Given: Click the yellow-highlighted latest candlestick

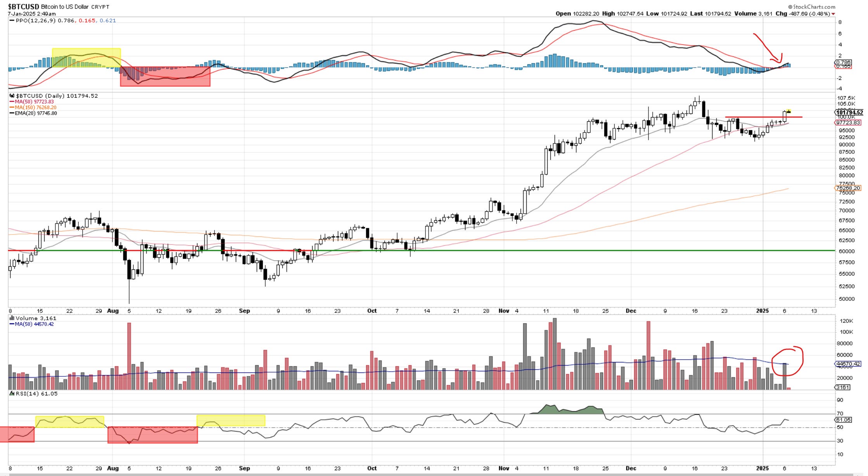Looking at the screenshot, I should [x=788, y=112].
